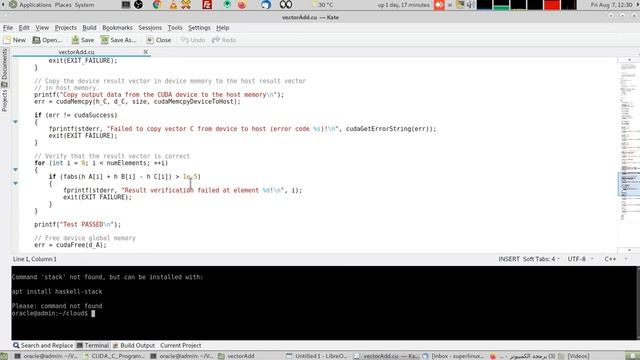Select the vectorAdd.cu document tab
Viewport: 640px width, 360px height.
click(76, 52)
